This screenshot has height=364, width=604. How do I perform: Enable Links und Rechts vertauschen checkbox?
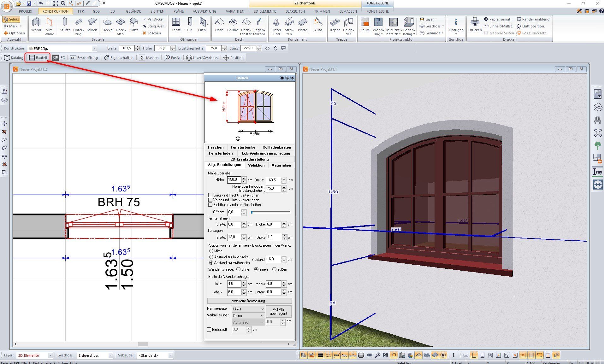tap(210, 195)
